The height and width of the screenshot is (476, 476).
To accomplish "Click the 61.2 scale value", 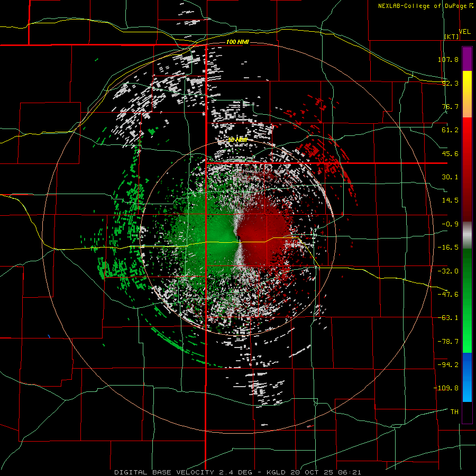I will pyautogui.click(x=450, y=130).
